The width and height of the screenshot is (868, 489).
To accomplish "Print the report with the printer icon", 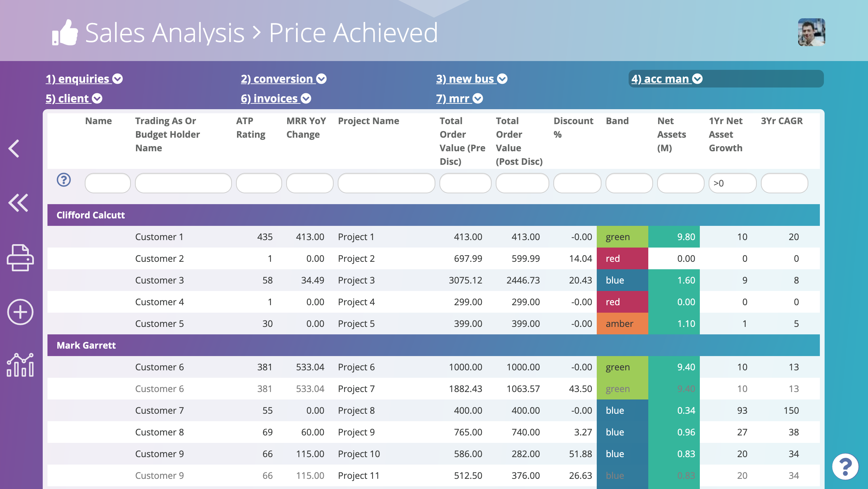I will 20,258.
